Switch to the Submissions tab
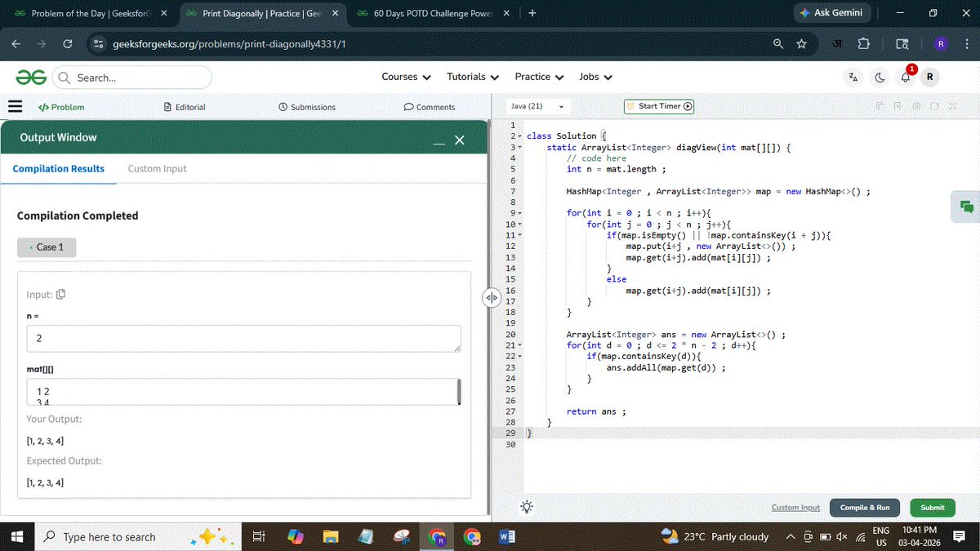This screenshot has width=980, height=551. (307, 107)
